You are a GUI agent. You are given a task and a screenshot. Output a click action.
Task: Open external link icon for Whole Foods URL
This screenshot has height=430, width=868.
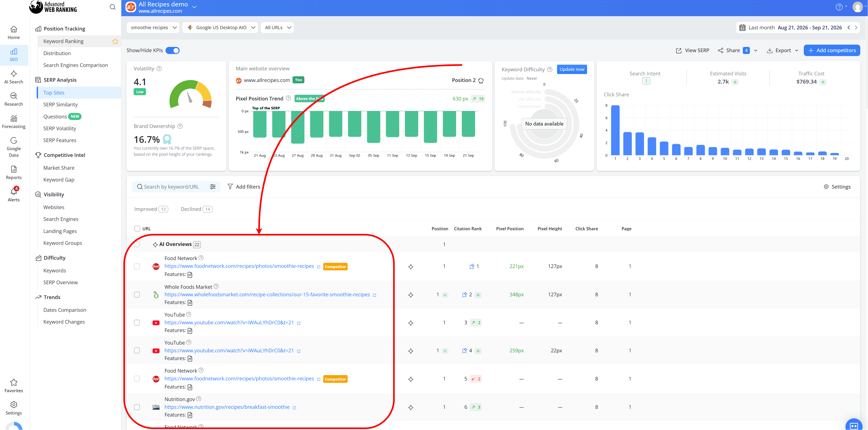click(x=374, y=295)
